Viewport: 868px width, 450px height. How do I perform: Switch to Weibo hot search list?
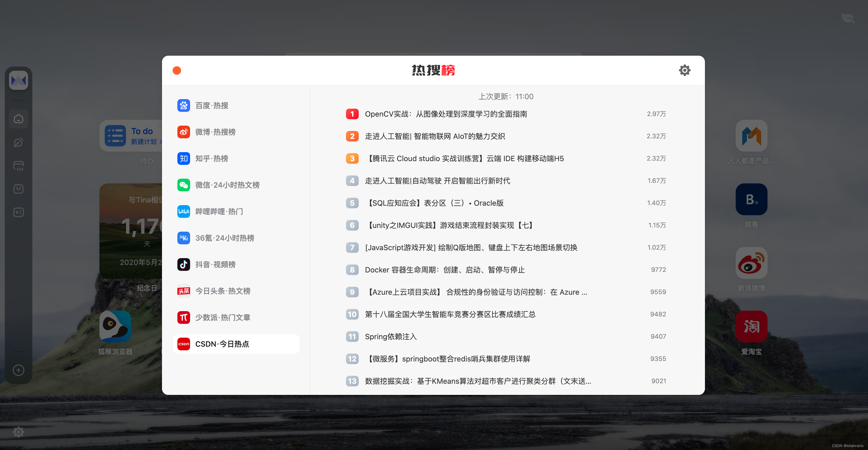[x=215, y=132]
